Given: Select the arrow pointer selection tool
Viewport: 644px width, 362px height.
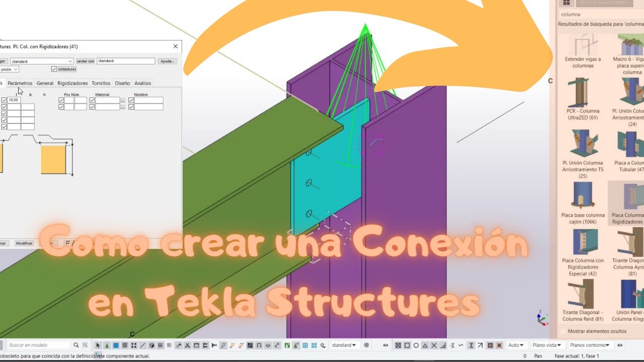Looking at the screenshot, I should (98, 345).
